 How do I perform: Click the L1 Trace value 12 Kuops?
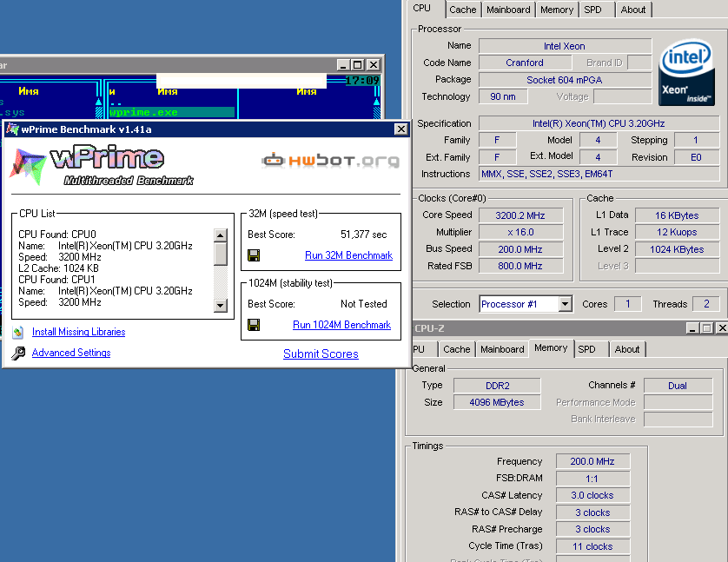tap(677, 232)
